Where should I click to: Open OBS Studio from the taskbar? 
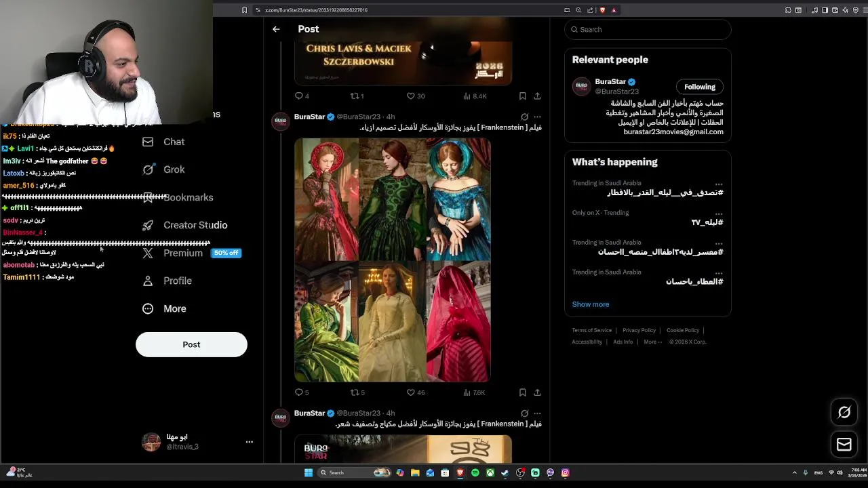520,472
